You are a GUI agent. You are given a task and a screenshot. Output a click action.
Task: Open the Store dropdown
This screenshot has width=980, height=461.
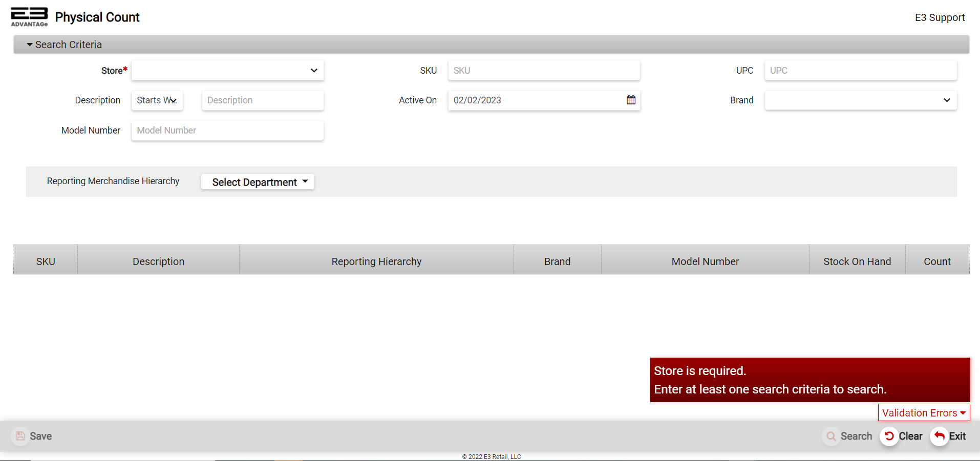pos(227,70)
